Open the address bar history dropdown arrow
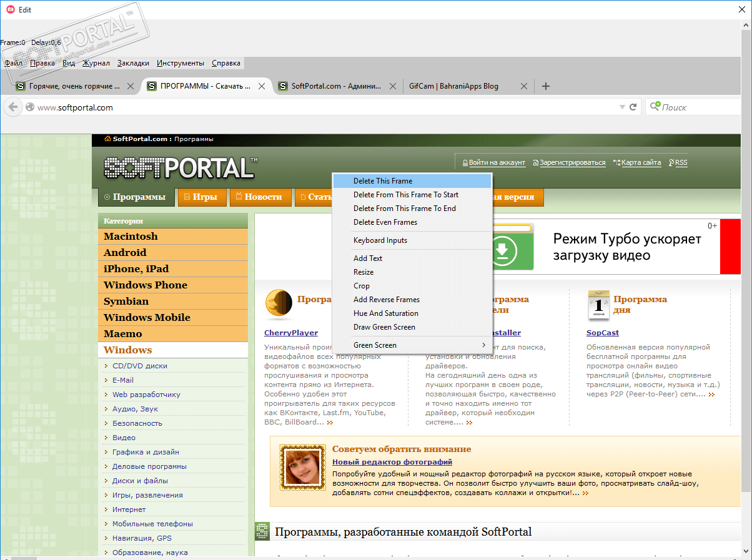The width and height of the screenshot is (752, 560). pyautogui.click(x=621, y=107)
